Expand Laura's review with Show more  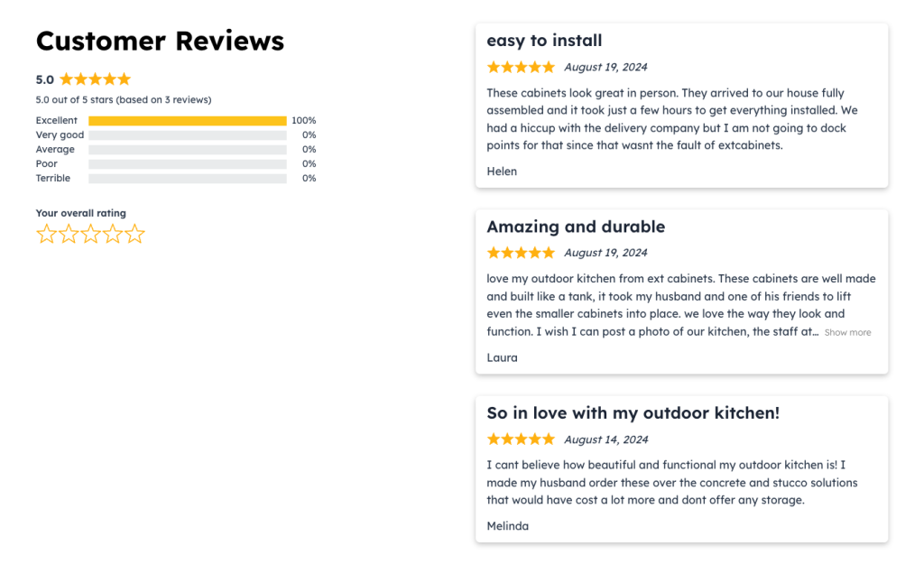coord(847,332)
